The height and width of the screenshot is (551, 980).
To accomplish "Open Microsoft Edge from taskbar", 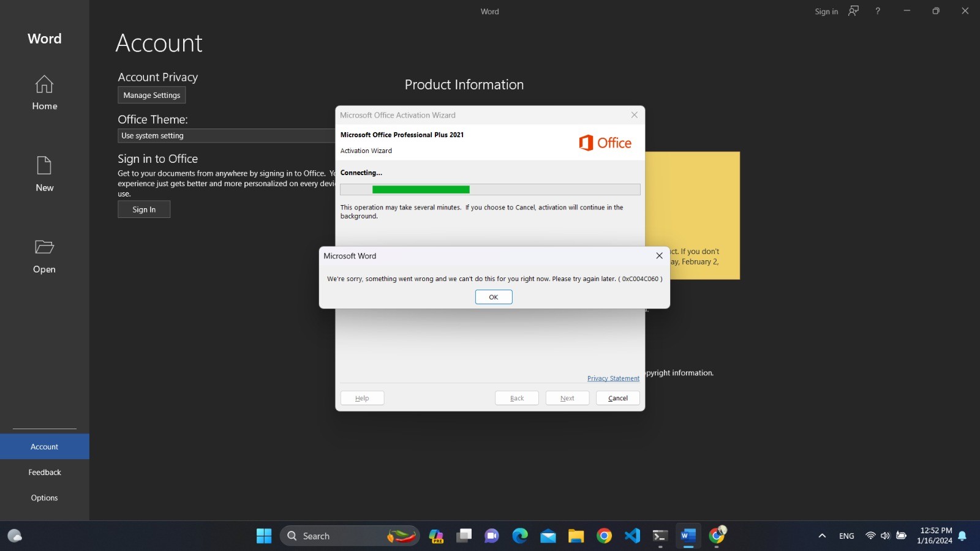I will tap(520, 536).
